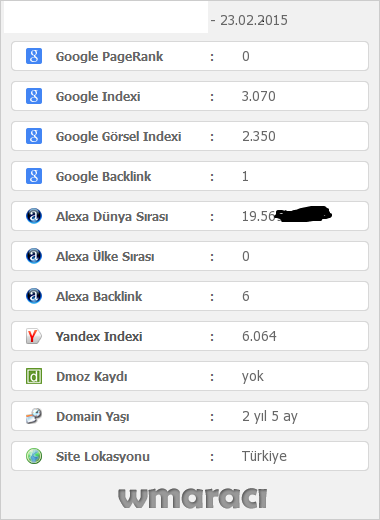Click the Yandex Y icon

pos(34,336)
